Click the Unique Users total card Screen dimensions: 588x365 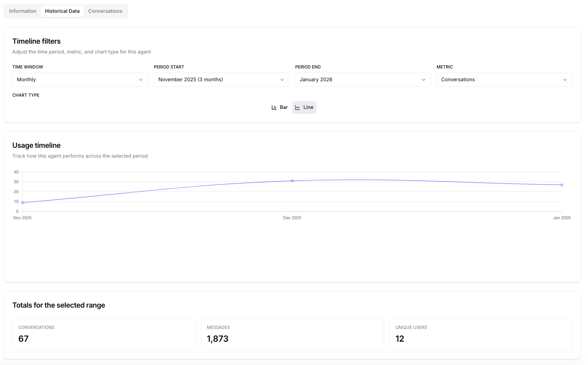point(480,334)
